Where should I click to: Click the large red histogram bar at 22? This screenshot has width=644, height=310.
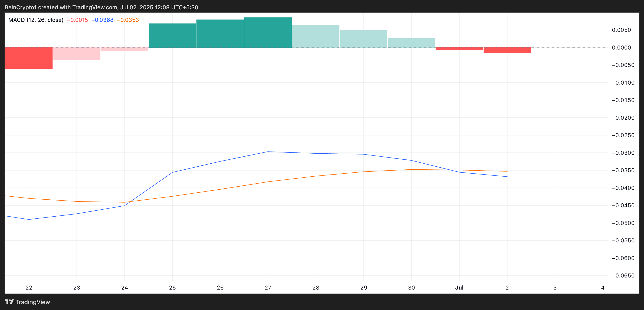pos(29,58)
